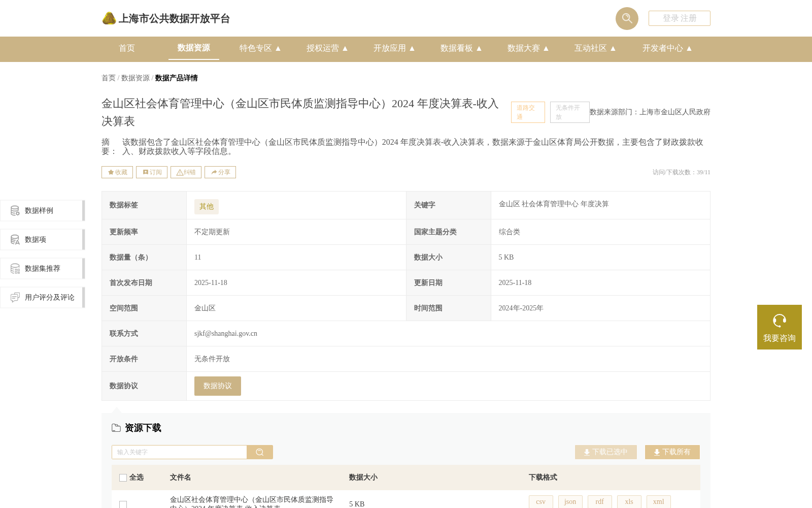Image resolution: width=812 pixels, height=508 pixels.
Task: Click the 数据大小 column header
Action: click(363, 478)
